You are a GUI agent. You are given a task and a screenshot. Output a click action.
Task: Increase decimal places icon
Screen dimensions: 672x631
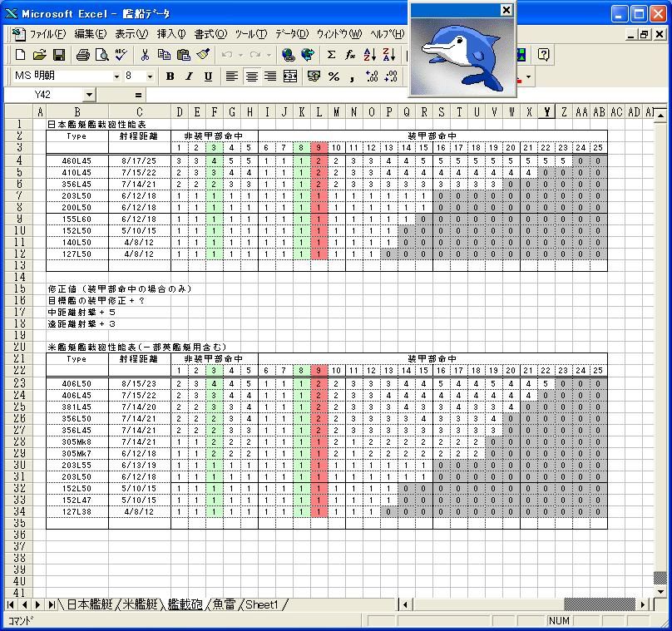pyautogui.click(x=372, y=76)
